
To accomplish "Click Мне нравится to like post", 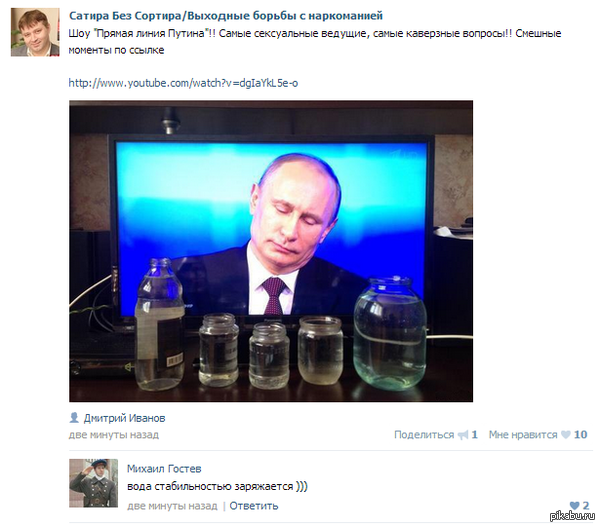I will 523,435.
